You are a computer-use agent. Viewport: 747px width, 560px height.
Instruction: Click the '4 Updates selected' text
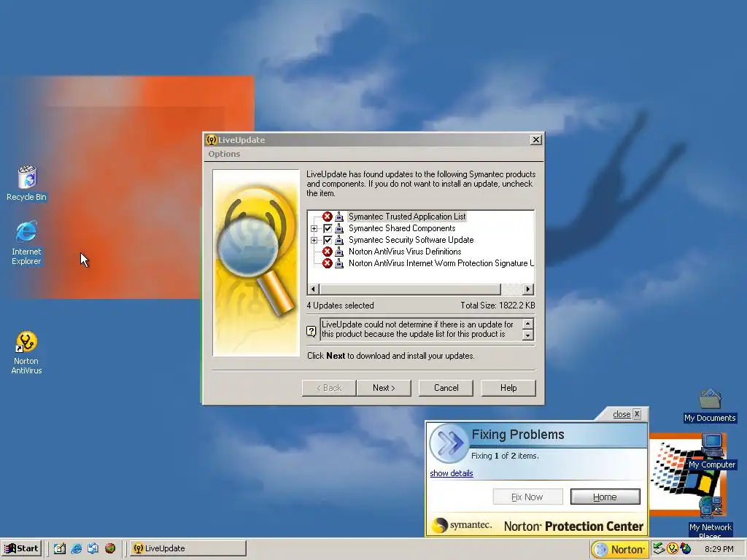click(340, 306)
